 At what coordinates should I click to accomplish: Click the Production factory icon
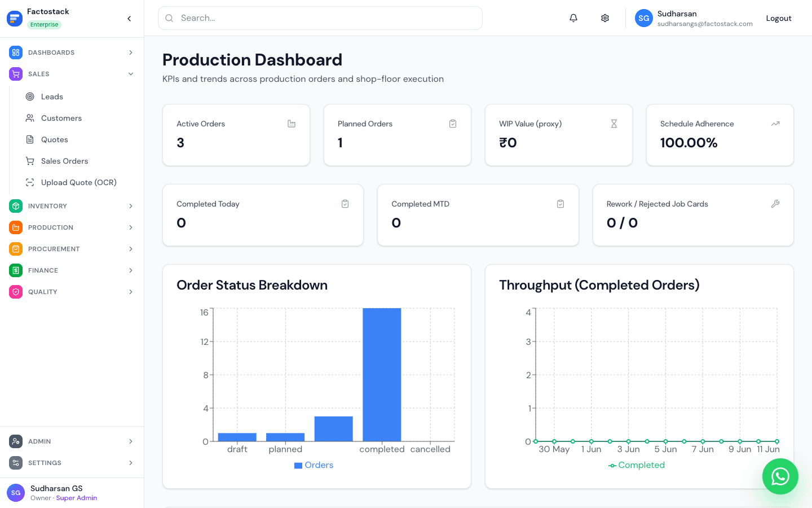pyautogui.click(x=16, y=227)
